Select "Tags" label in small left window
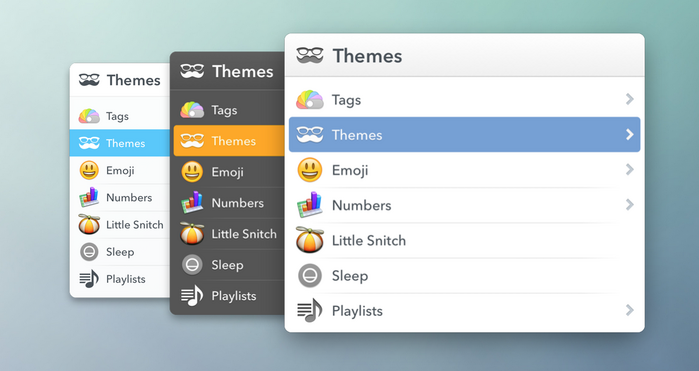Viewport: 699px width, 371px height. (x=117, y=117)
